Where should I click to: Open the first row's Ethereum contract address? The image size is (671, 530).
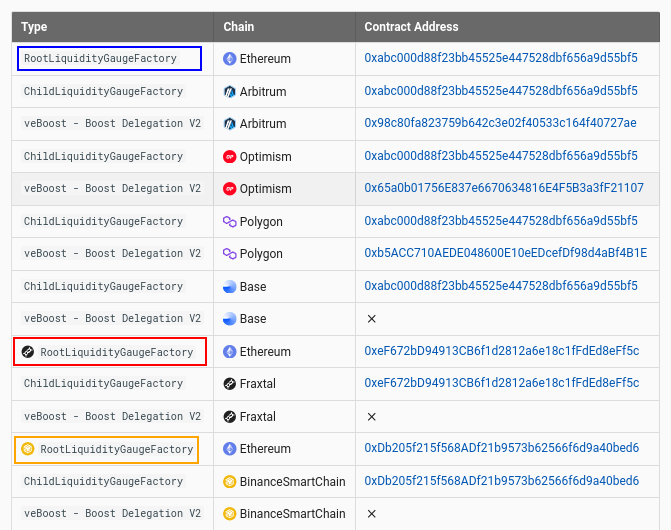tap(500, 59)
